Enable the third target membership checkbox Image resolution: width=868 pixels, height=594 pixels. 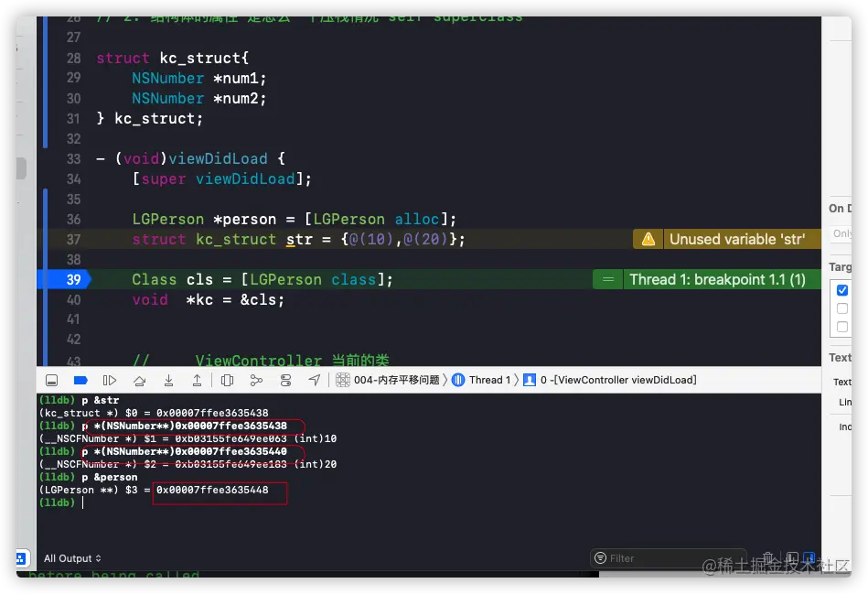842,327
